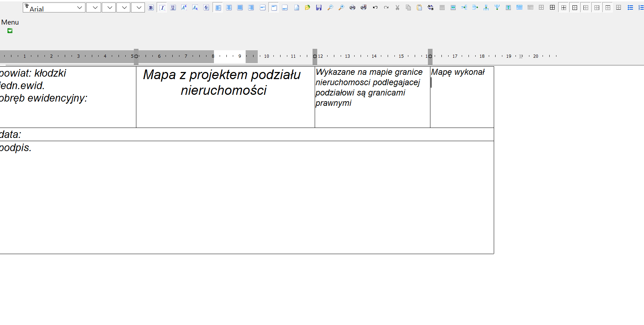Justify the paragraph text
The width and height of the screenshot is (644, 325).
click(240, 7)
